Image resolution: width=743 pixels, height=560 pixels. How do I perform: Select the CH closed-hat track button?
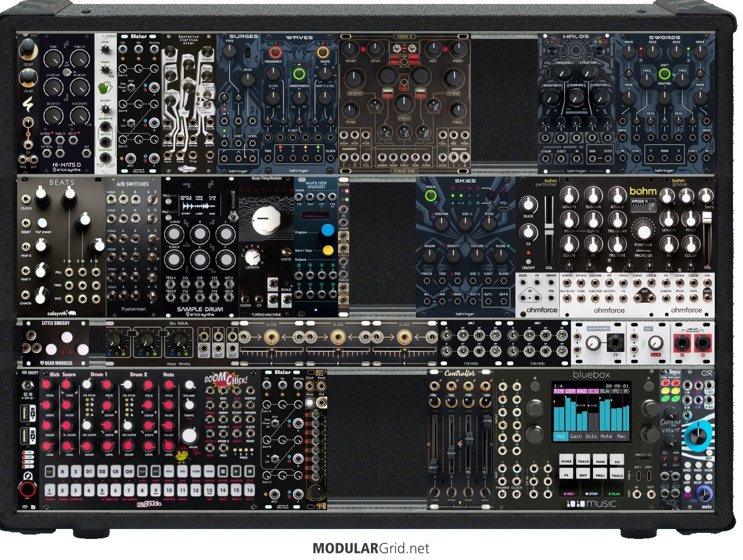click(x=116, y=472)
